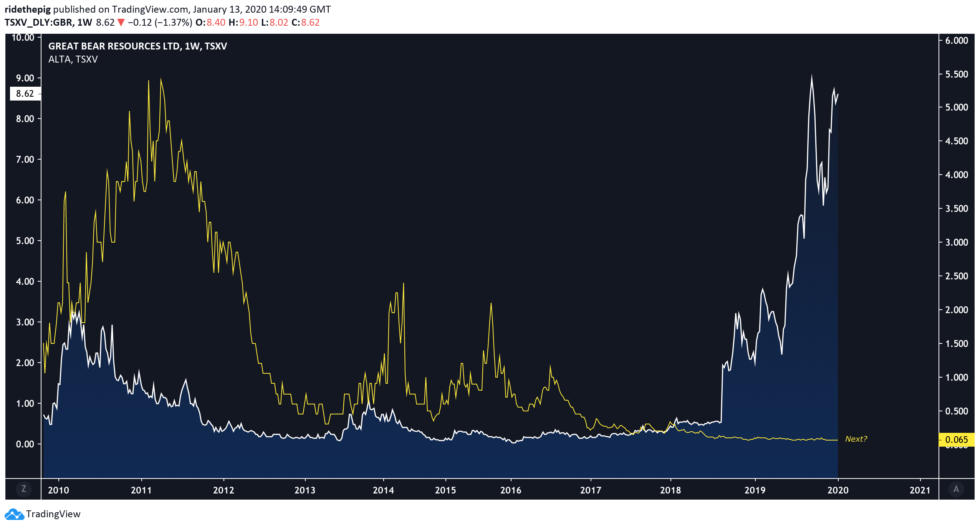Viewport: 980px width, 528px height.
Task: Click the yellow Next? annotation
Action: (856, 439)
